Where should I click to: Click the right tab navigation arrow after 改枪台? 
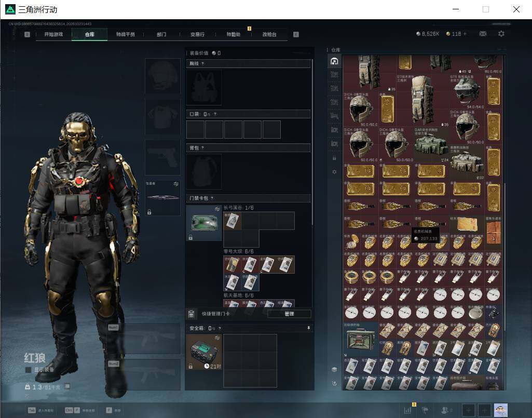pyautogui.click(x=296, y=34)
